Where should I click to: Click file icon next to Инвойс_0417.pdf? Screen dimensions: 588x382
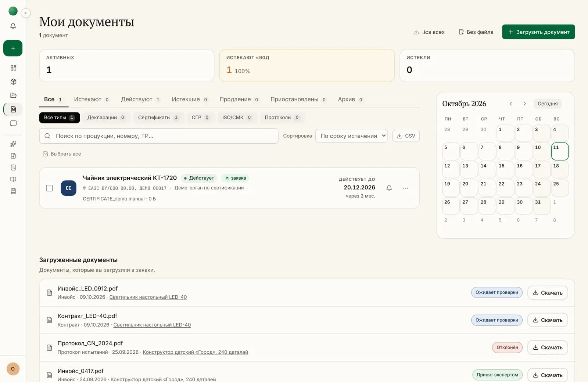coord(49,375)
